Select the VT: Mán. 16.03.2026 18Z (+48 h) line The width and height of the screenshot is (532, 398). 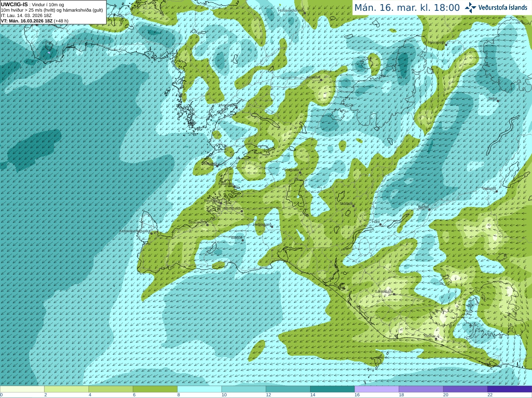click(34, 21)
